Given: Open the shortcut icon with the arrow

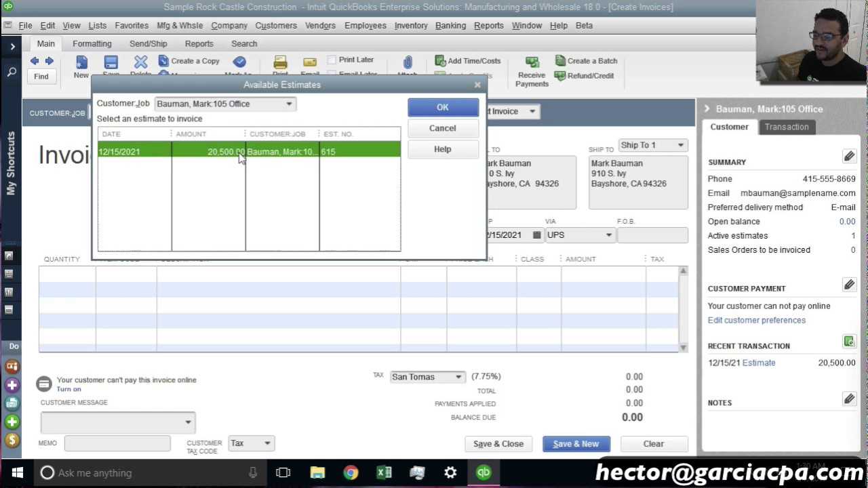Looking at the screenshot, I should [9, 256].
